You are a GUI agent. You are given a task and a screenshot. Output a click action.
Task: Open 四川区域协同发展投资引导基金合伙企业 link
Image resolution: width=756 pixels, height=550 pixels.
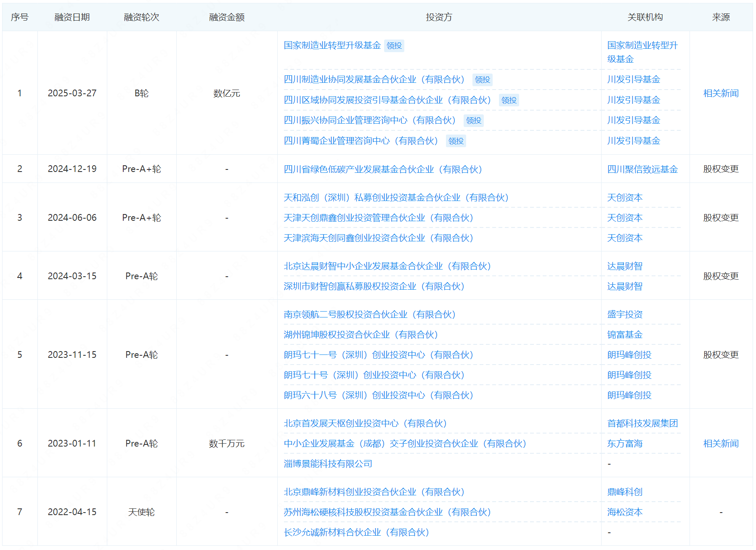pos(387,100)
